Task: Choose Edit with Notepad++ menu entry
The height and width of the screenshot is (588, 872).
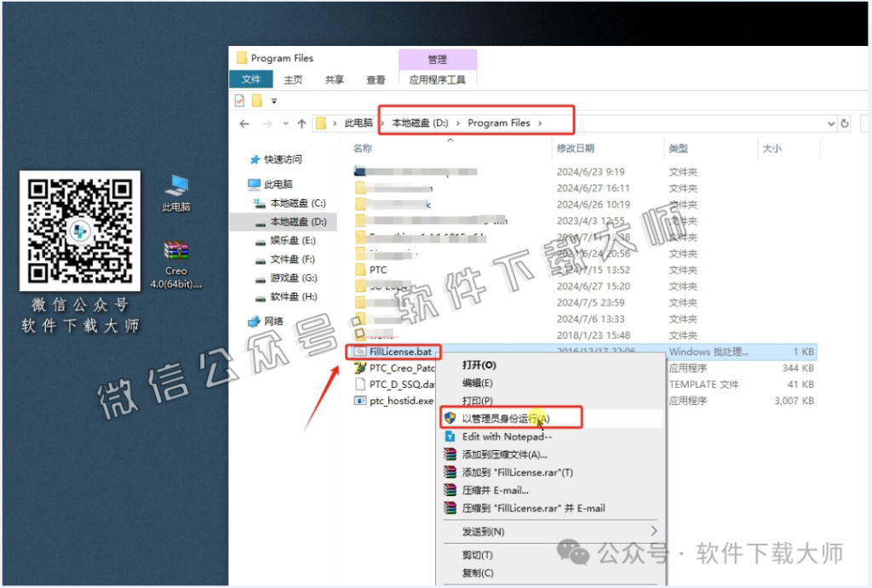Action: click(508, 437)
